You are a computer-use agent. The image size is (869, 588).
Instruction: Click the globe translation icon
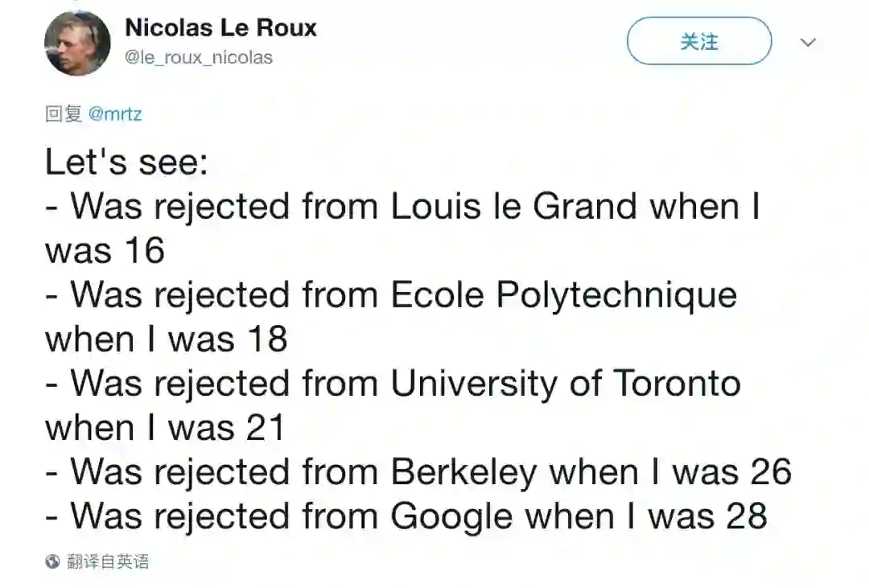click(52, 561)
